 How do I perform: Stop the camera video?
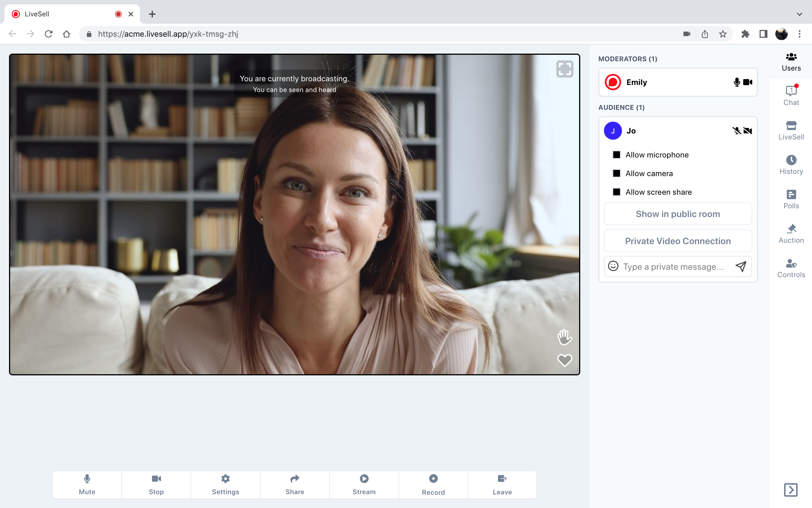point(156,485)
